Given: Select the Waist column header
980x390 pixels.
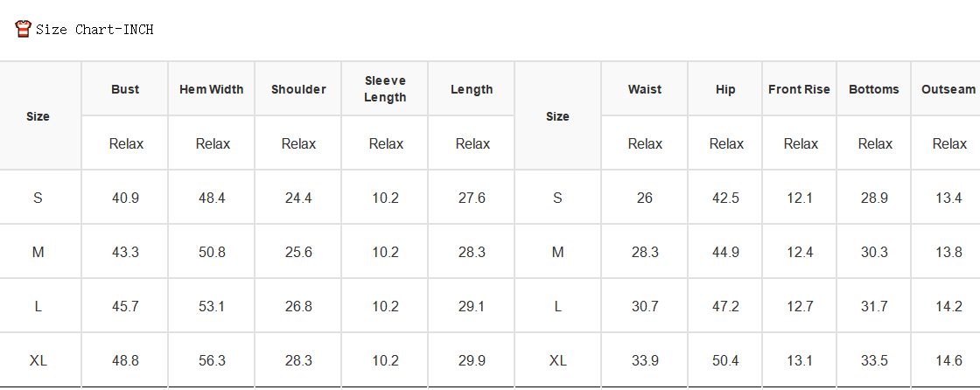Looking at the screenshot, I should 644,88.
